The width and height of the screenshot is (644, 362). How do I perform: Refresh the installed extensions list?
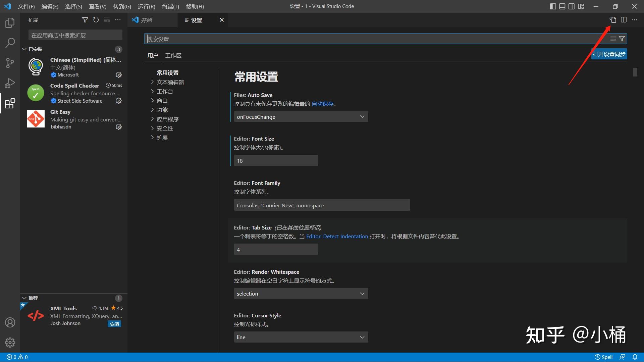coord(96,20)
